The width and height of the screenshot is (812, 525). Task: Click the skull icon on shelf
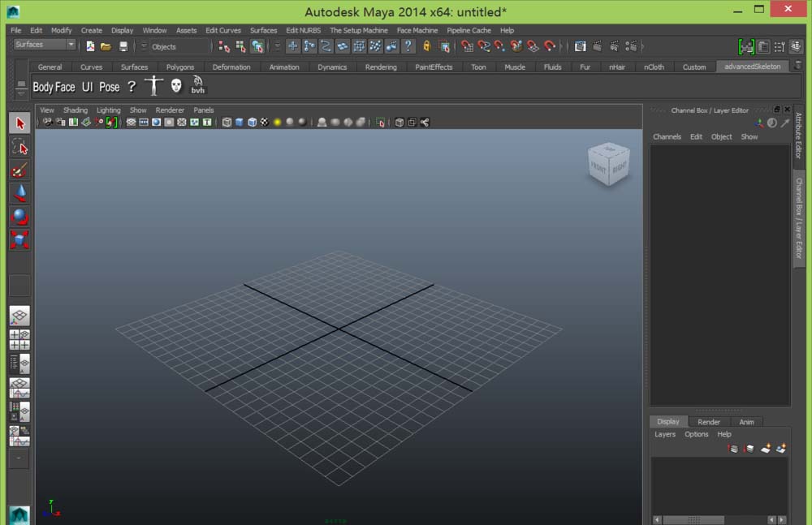pos(176,86)
